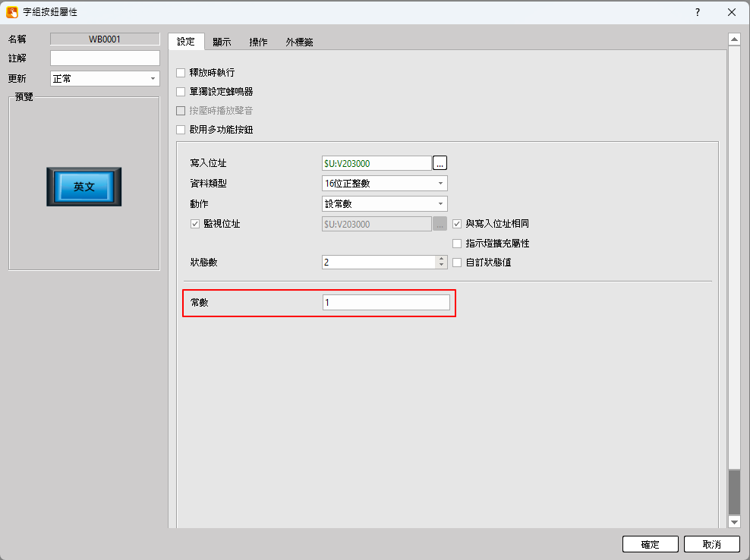Expand the 動作 dropdown list
Screen dimensions: 750x560
point(384,203)
